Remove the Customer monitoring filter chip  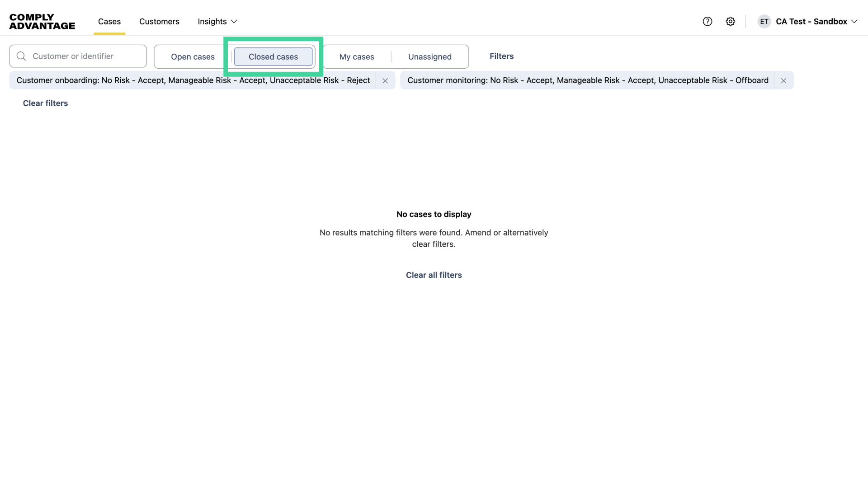[783, 80]
